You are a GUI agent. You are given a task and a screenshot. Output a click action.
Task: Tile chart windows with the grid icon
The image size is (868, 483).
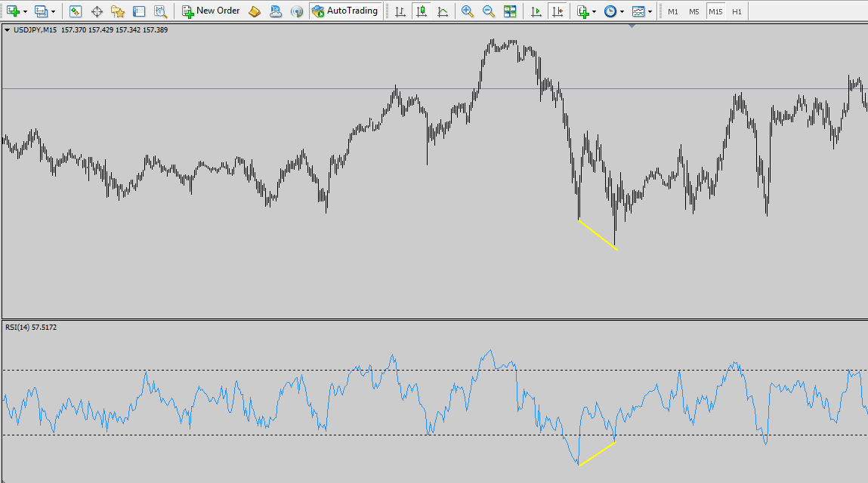(510, 11)
